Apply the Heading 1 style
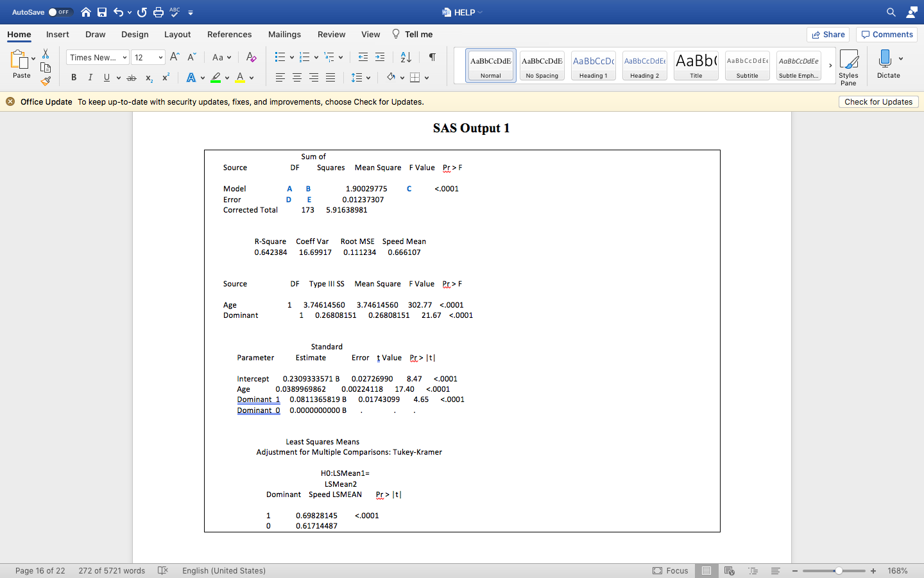Screen dimensions: 924x578 594,66
